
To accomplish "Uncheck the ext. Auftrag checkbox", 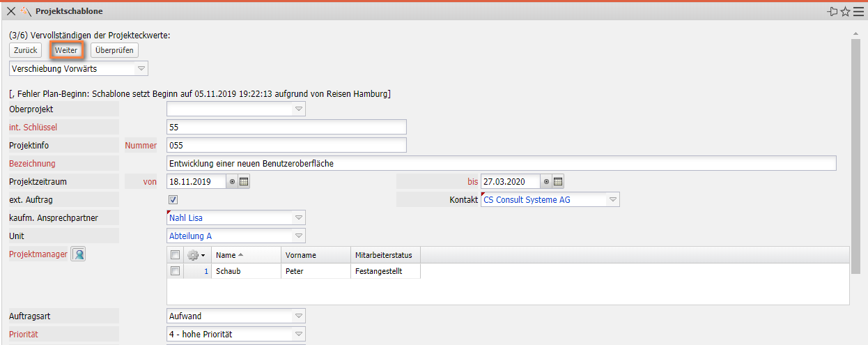I will tap(173, 200).
